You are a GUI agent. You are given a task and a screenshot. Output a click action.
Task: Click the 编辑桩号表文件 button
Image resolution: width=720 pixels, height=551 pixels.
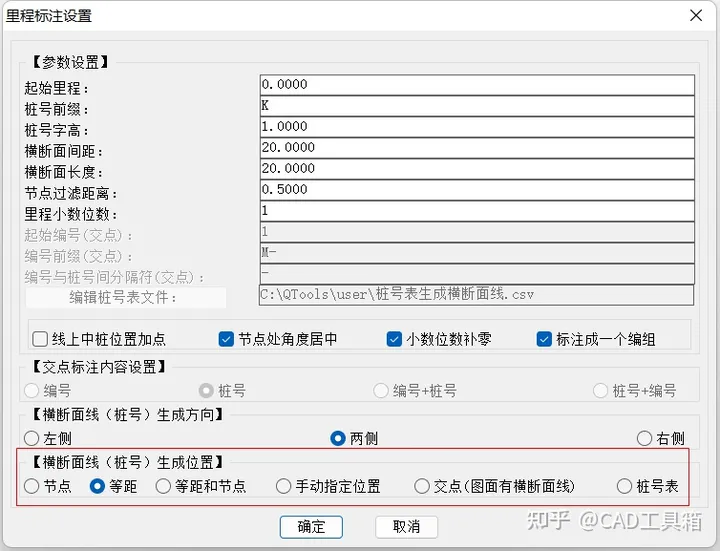point(126,298)
